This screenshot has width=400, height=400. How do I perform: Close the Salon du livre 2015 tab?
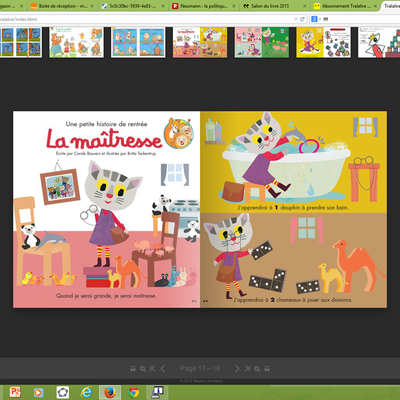305,6
